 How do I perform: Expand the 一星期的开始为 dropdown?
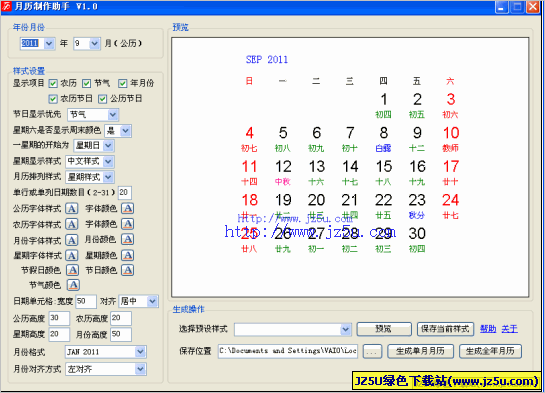coord(108,145)
